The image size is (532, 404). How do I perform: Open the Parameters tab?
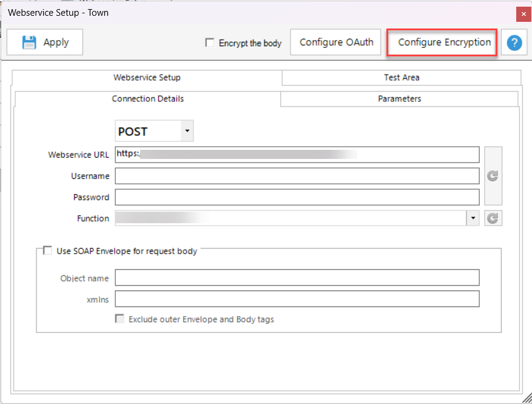point(399,99)
